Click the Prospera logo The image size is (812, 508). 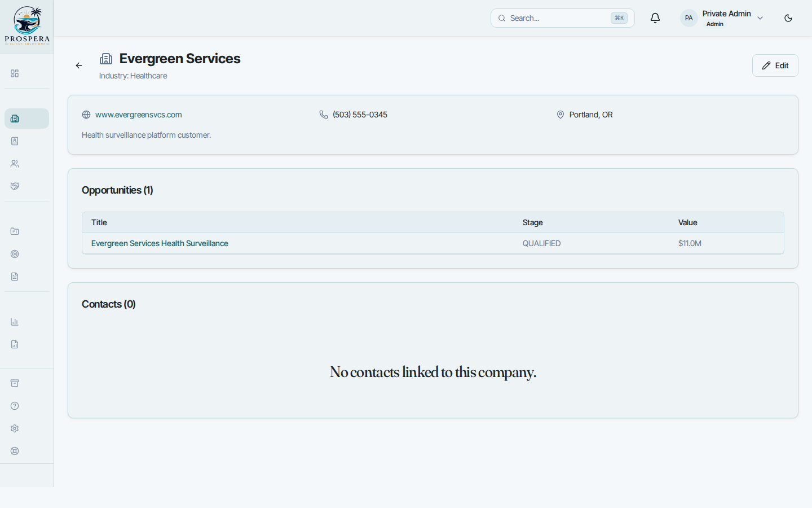[27, 26]
